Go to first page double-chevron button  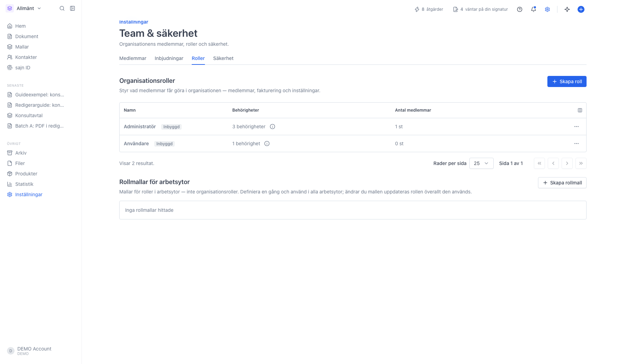[x=539, y=163]
